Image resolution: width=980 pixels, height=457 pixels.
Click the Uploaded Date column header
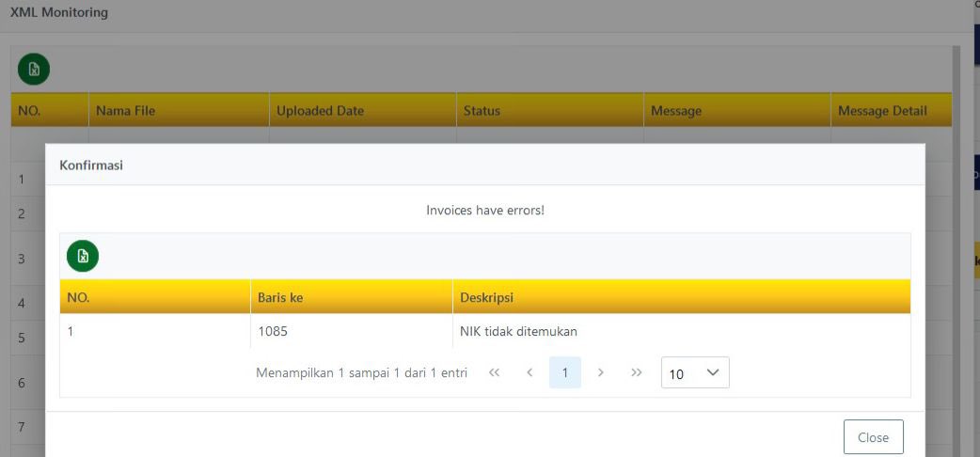tap(362, 111)
